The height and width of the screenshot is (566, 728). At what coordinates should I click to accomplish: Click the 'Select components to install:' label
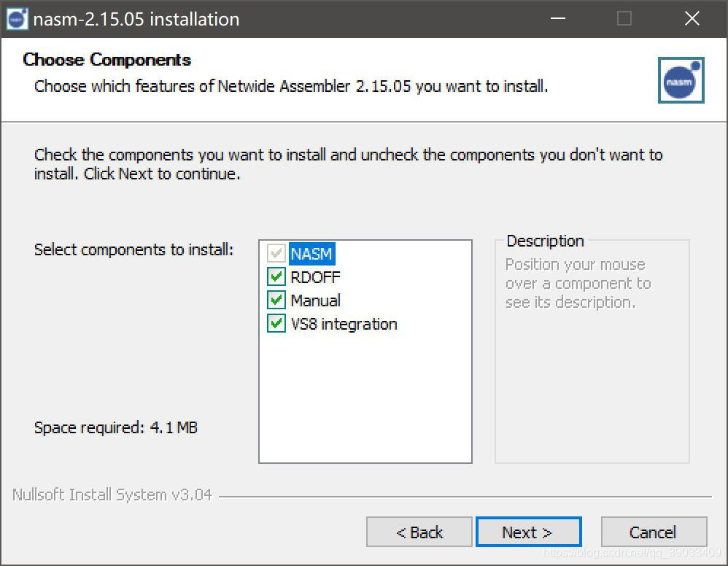(x=133, y=249)
